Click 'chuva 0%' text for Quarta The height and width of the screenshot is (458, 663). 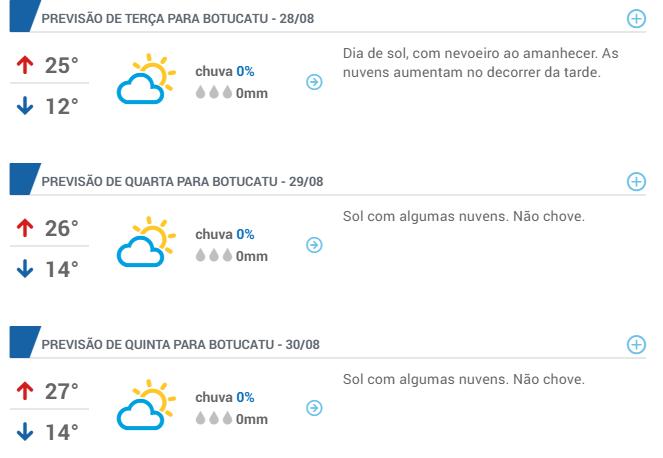[225, 234]
